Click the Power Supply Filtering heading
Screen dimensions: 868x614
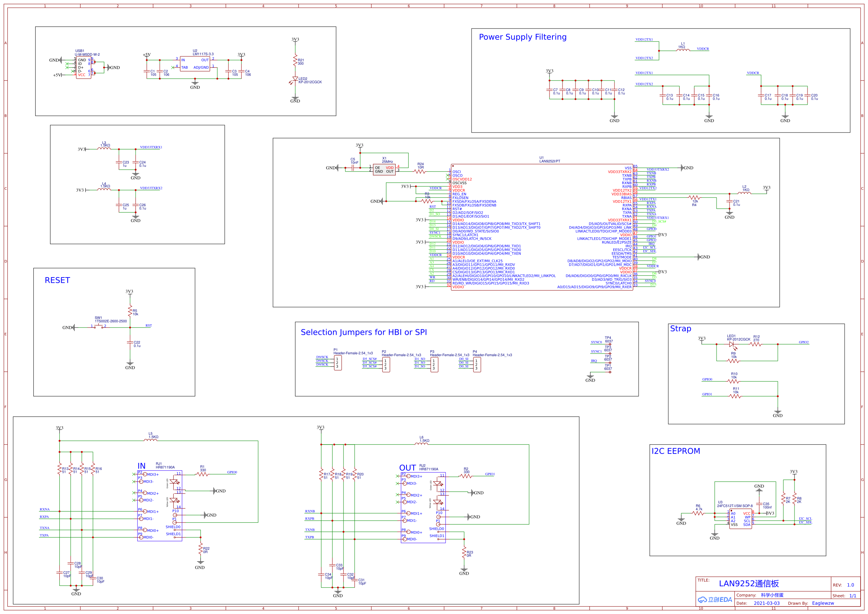[522, 37]
